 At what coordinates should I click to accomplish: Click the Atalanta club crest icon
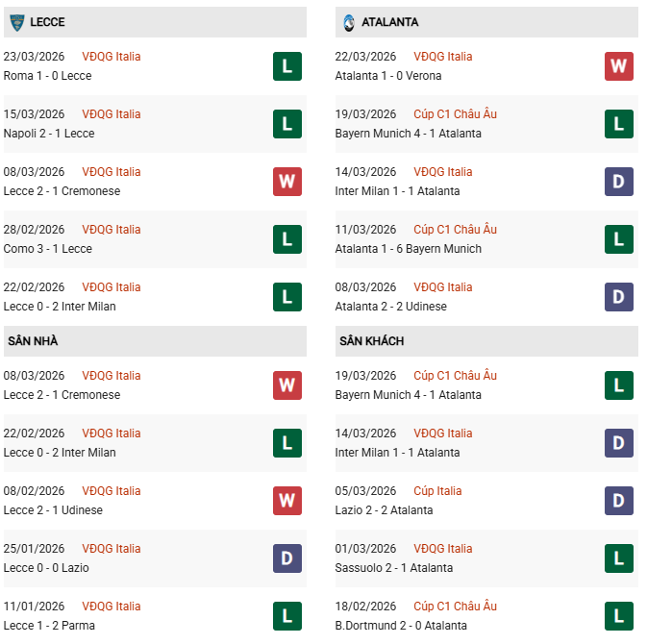(349, 21)
